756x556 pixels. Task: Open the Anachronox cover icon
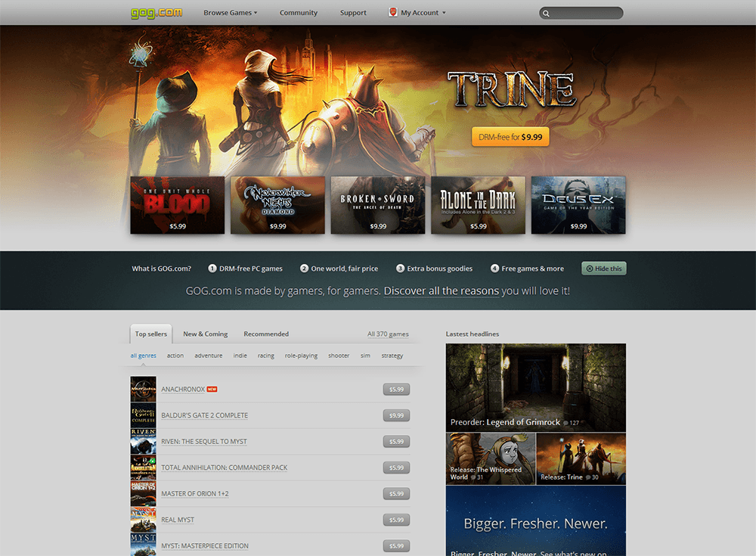point(143,389)
